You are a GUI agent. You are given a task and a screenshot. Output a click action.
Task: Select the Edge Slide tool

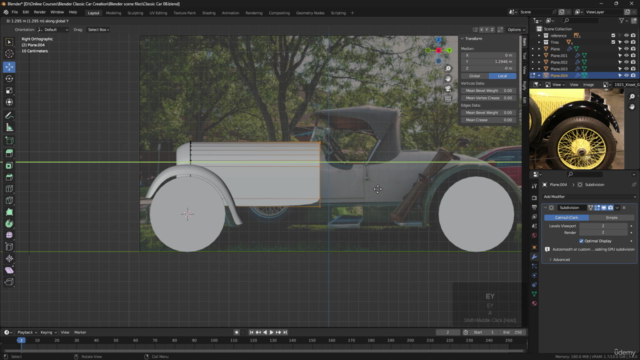(9, 247)
